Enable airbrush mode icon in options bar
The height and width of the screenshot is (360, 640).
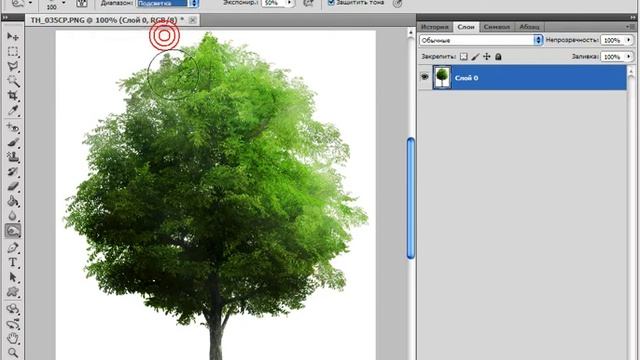(x=309, y=3)
